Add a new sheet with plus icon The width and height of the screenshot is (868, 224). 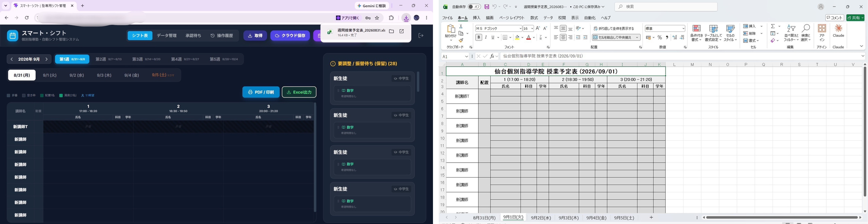click(651, 218)
